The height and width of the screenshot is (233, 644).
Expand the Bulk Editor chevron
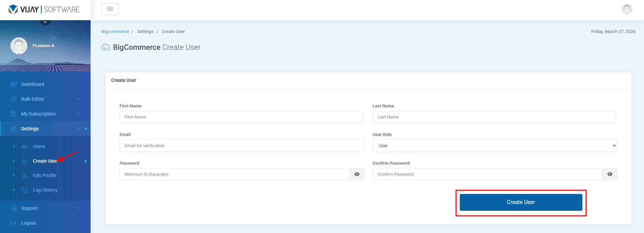click(x=78, y=99)
